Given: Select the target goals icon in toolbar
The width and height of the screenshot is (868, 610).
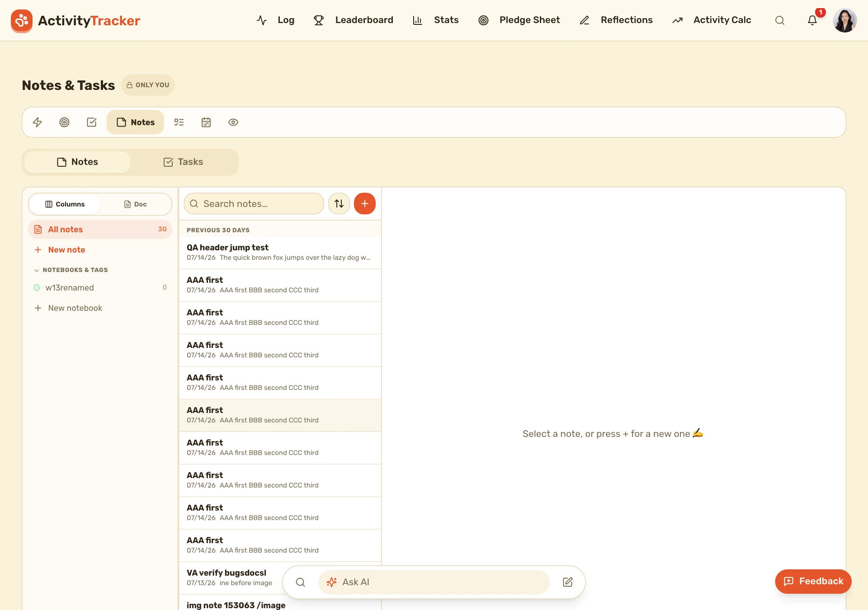Looking at the screenshot, I should tap(65, 122).
